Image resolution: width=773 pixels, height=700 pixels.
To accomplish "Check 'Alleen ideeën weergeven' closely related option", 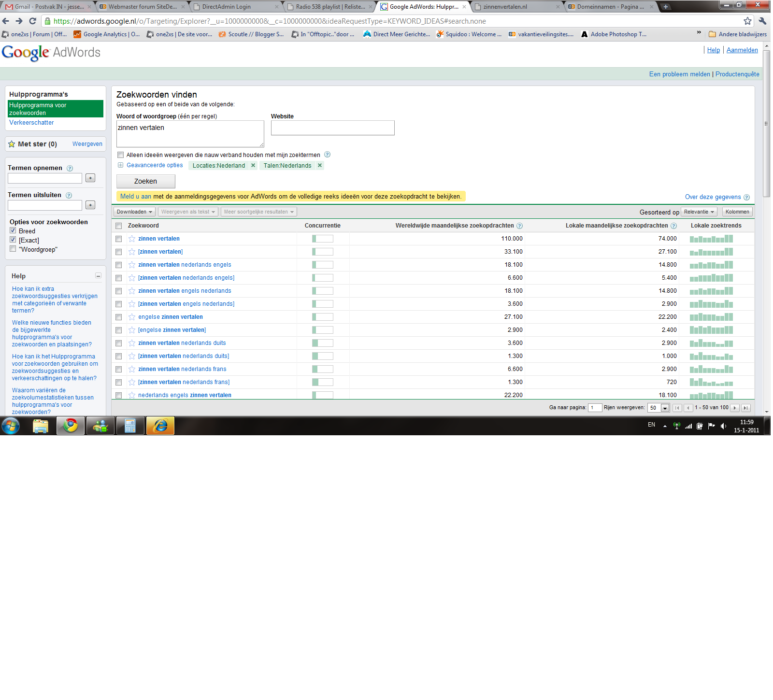I will 121,155.
